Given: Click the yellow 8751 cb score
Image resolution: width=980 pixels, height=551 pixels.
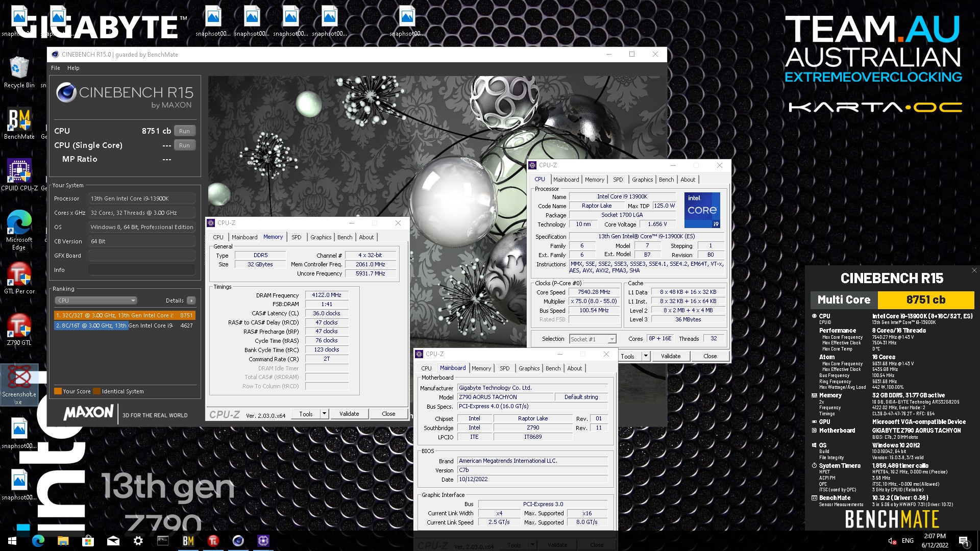Looking at the screenshot, I should (925, 299).
